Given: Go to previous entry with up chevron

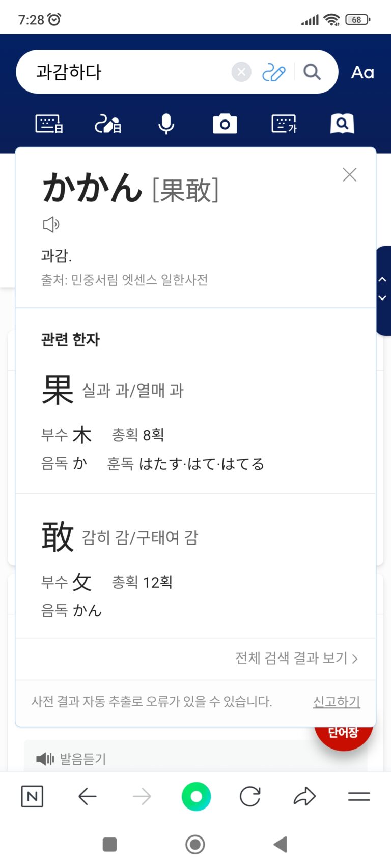Looking at the screenshot, I should tap(382, 279).
